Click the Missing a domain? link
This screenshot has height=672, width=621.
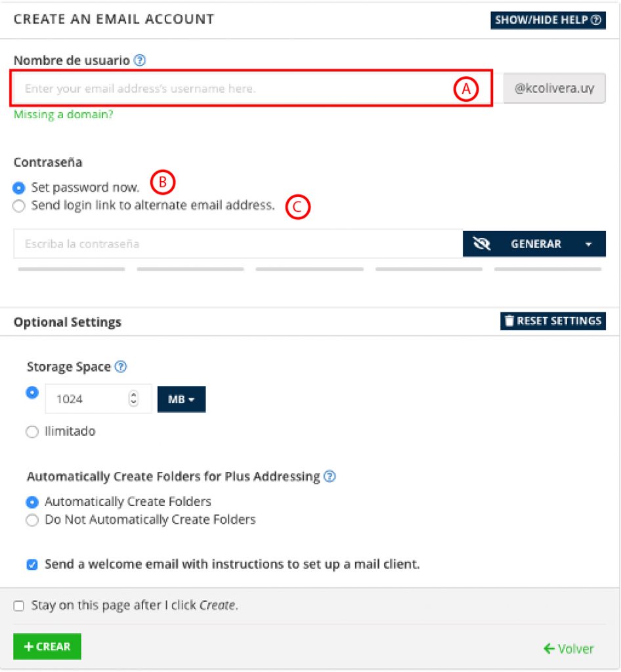(63, 114)
